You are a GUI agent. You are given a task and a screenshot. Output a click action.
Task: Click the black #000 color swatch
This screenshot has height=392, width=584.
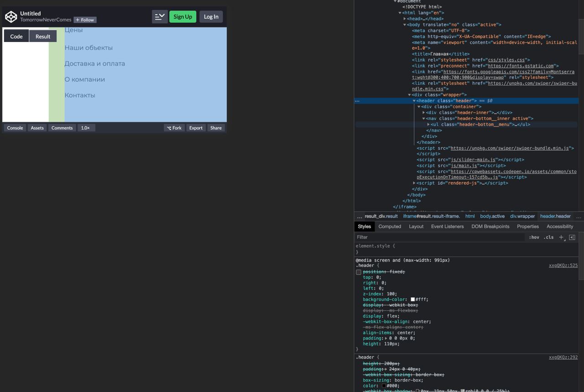coord(384,386)
